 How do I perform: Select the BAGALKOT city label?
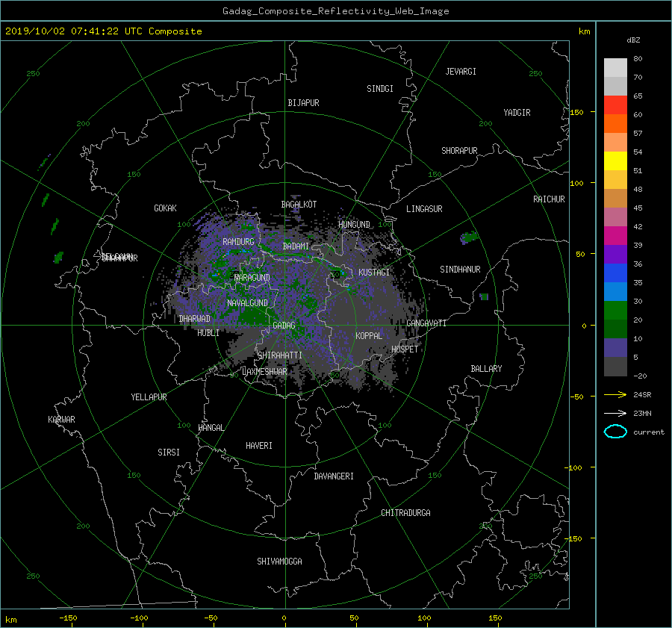[299, 205]
